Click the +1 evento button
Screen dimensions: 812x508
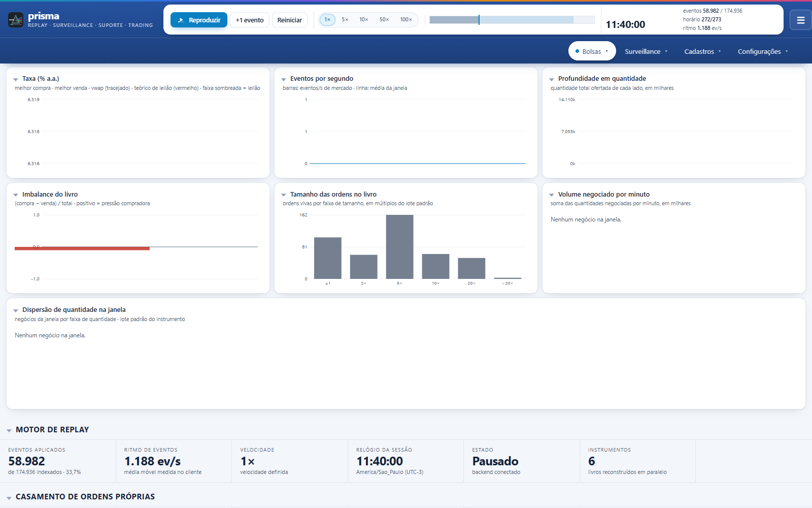(x=250, y=20)
